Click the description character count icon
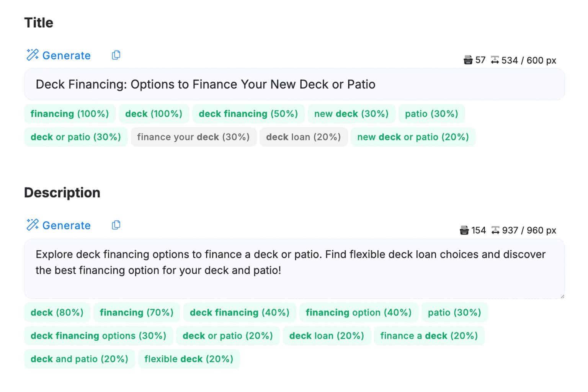588x392 pixels. pyautogui.click(x=464, y=230)
